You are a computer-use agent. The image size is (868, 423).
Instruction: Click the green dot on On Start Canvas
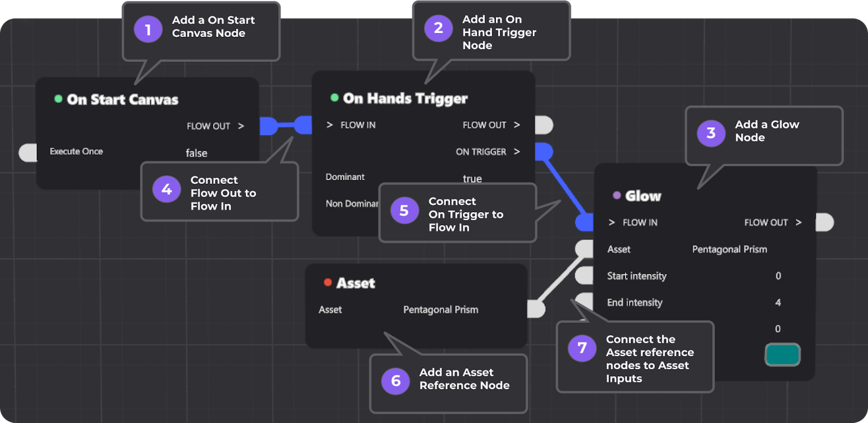coord(59,99)
